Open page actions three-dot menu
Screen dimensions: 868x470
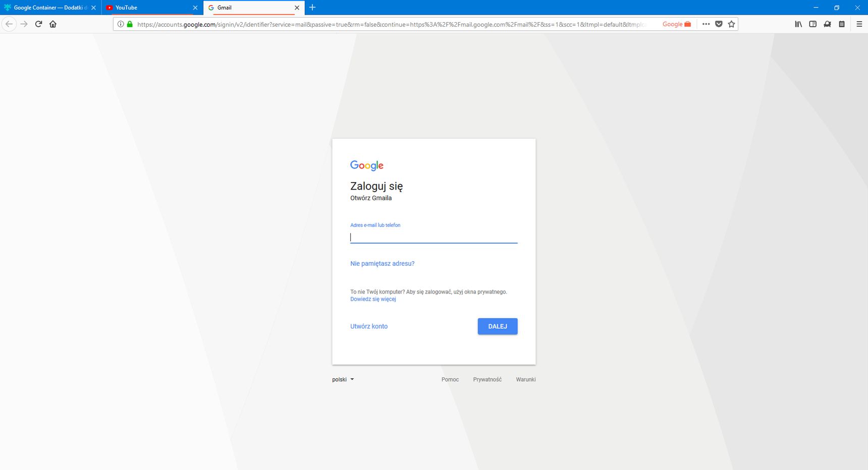coord(706,24)
